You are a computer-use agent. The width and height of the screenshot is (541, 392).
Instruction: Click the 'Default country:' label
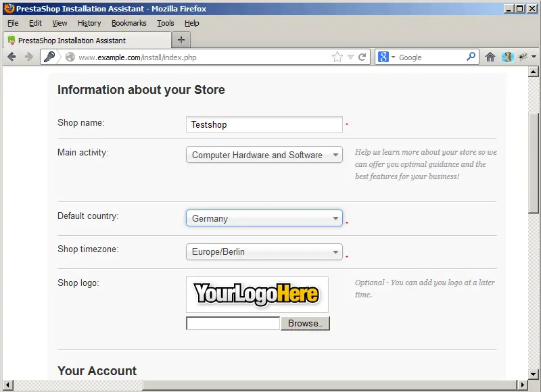click(x=88, y=216)
